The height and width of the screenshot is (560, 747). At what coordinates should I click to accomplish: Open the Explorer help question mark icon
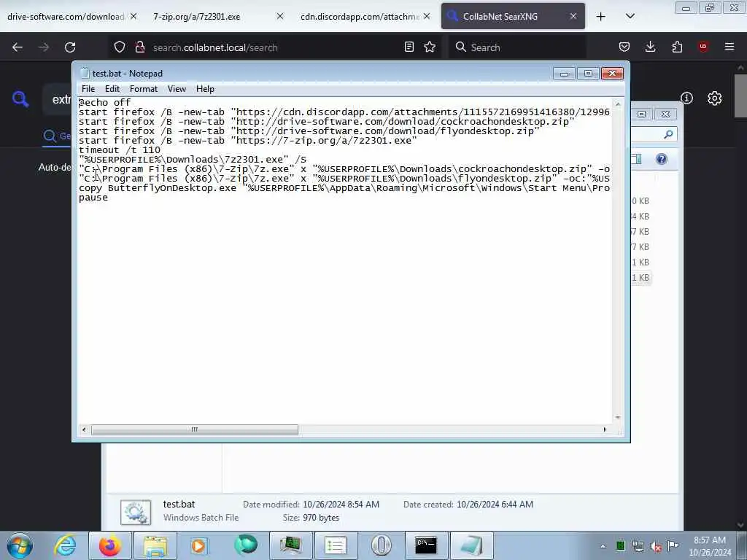click(661, 159)
